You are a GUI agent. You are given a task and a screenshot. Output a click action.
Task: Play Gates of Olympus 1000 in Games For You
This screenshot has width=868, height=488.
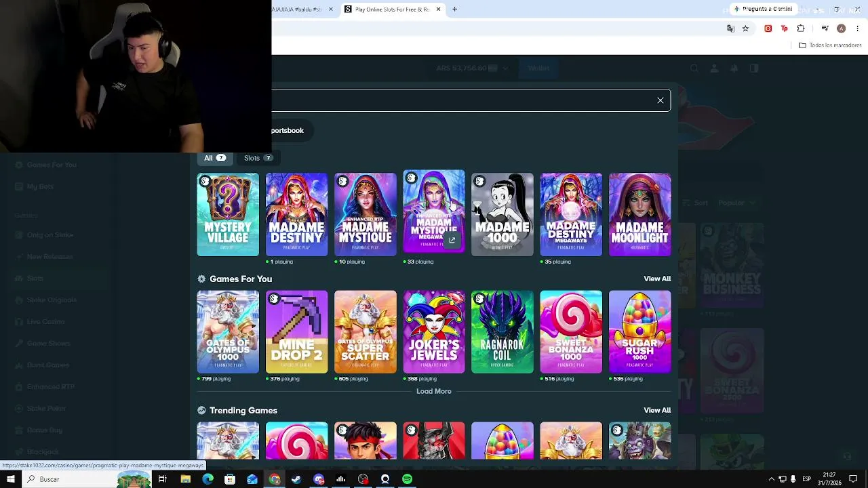(228, 332)
